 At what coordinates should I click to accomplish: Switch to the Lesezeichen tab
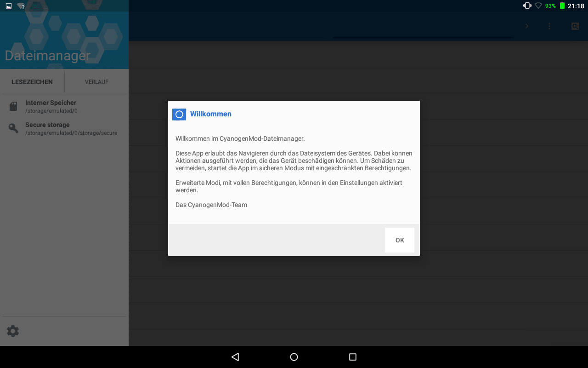(32, 82)
